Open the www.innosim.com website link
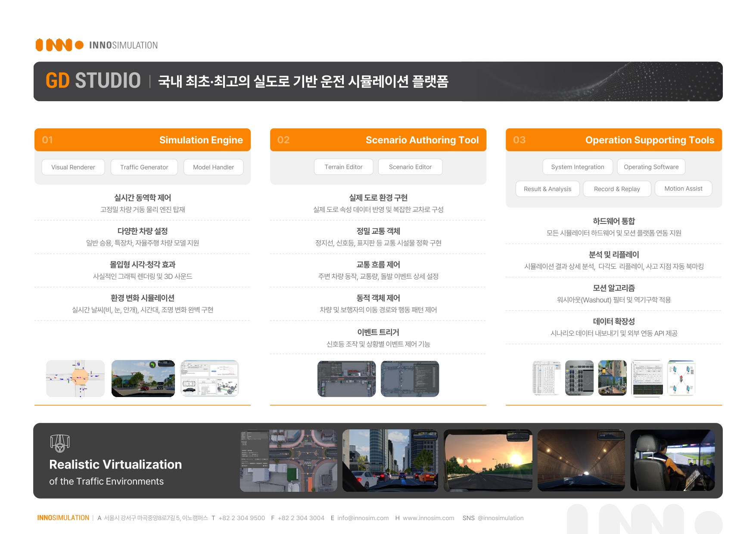The height and width of the screenshot is (534, 756). point(429,518)
